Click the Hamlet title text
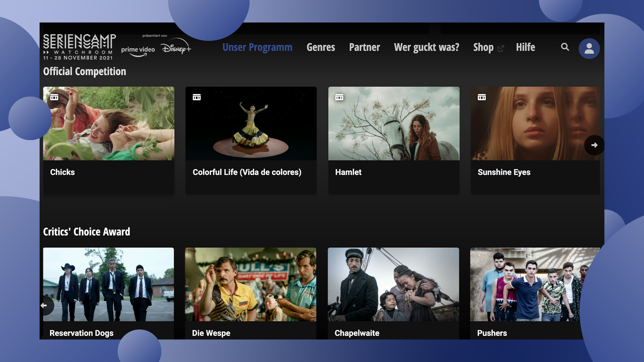 point(348,172)
